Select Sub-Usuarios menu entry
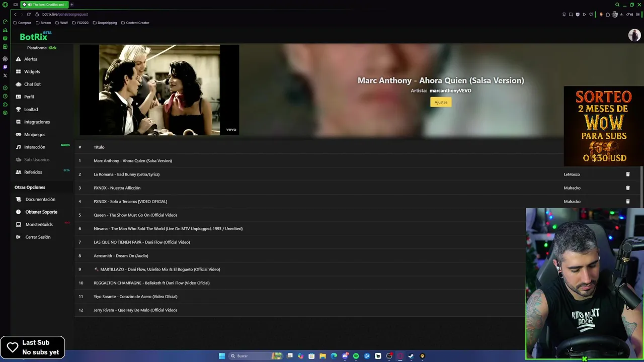 click(x=37, y=159)
